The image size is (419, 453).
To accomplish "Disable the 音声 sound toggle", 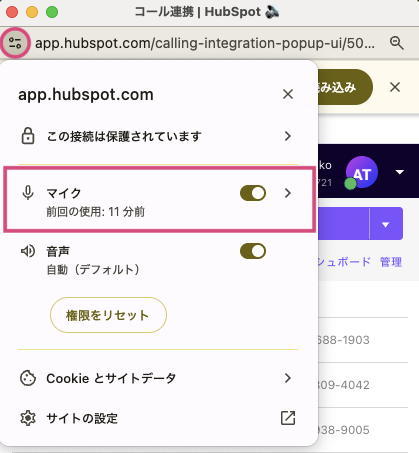I will (253, 251).
